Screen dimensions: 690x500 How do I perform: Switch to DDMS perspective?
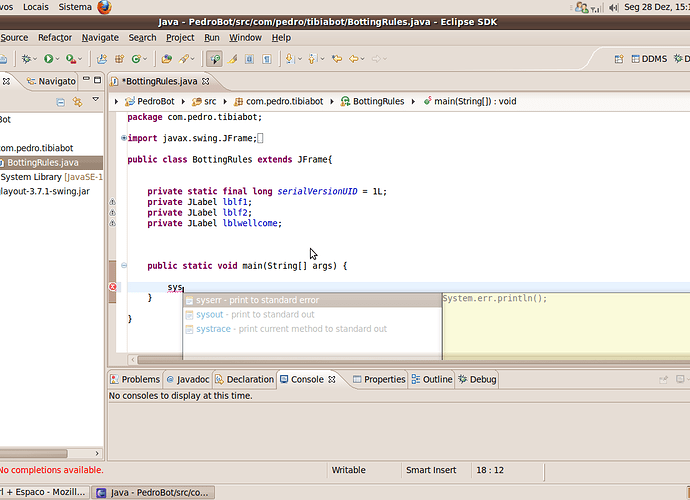point(649,59)
